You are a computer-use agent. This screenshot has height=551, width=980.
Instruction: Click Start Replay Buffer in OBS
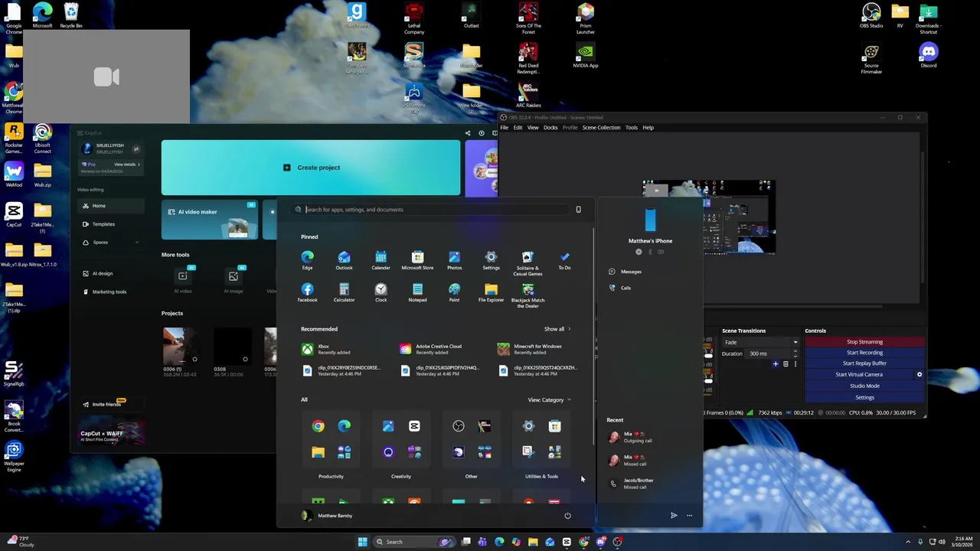864,364
